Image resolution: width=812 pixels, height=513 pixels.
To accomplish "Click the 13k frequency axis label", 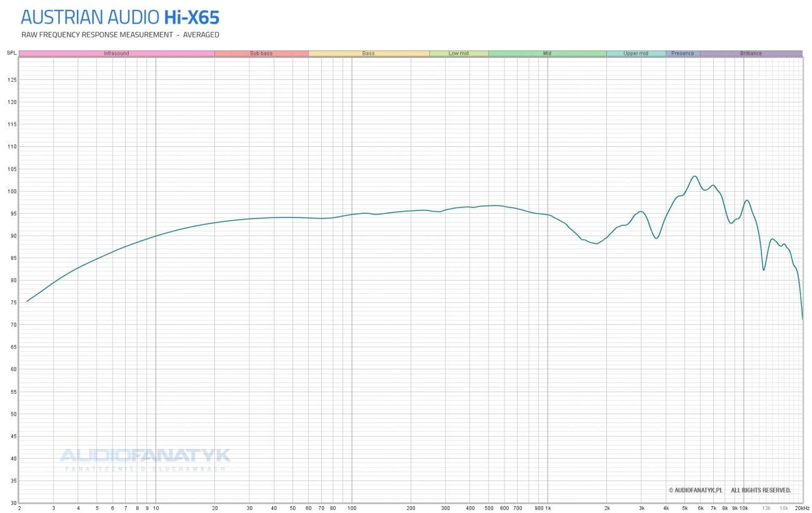I will [x=766, y=509].
